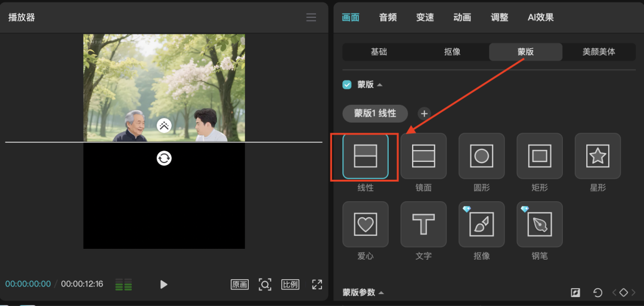Screen dimensions: 644x306
Task: Apply the 抠像 brush mask
Action: pos(481,224)
